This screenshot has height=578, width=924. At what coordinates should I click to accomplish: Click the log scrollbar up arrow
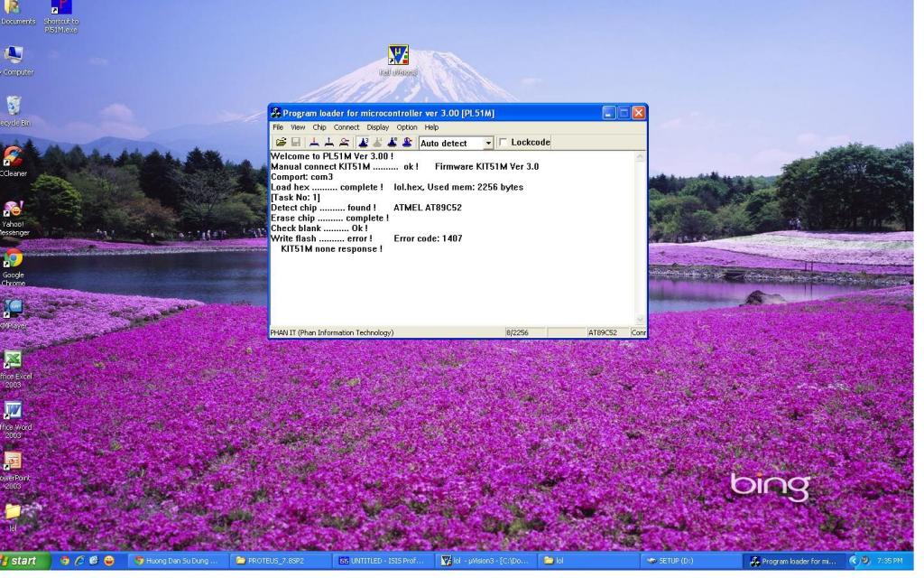coord(640,157)
